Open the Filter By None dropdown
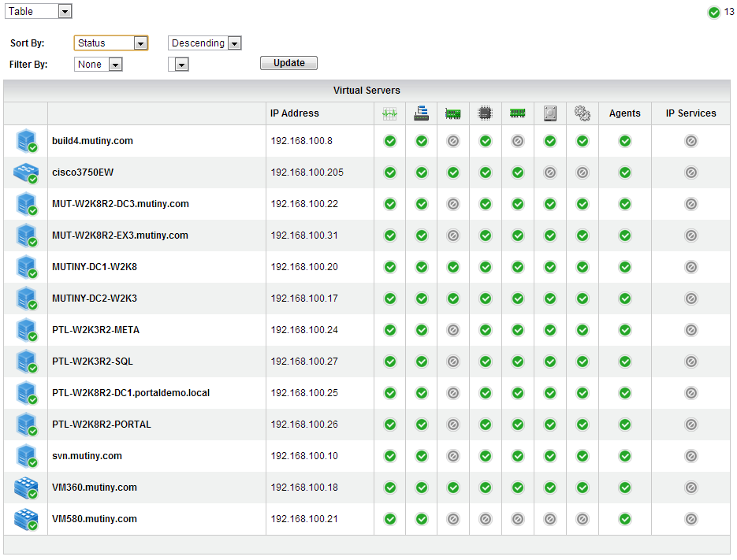This screenshot has height=560, width=737. [x=99, y=65]
